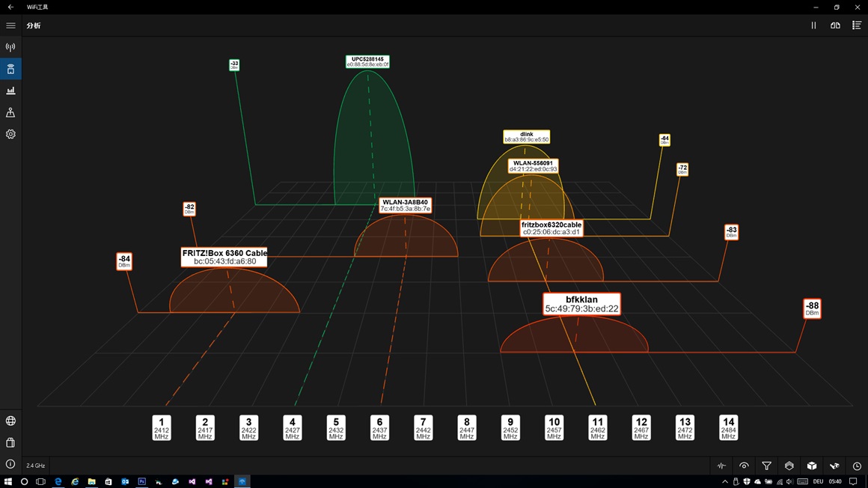Viewport: 868px width, 488px height.
Task: Open Microsoft Edge from the taskbar
Action: [x=58, y=481]
